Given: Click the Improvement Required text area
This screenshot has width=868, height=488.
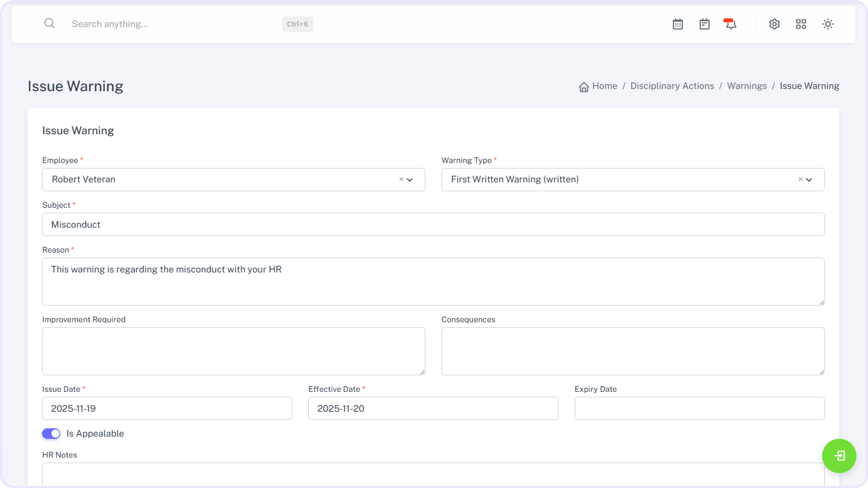Looking at the screenshot, I should (x=233, y=351).
